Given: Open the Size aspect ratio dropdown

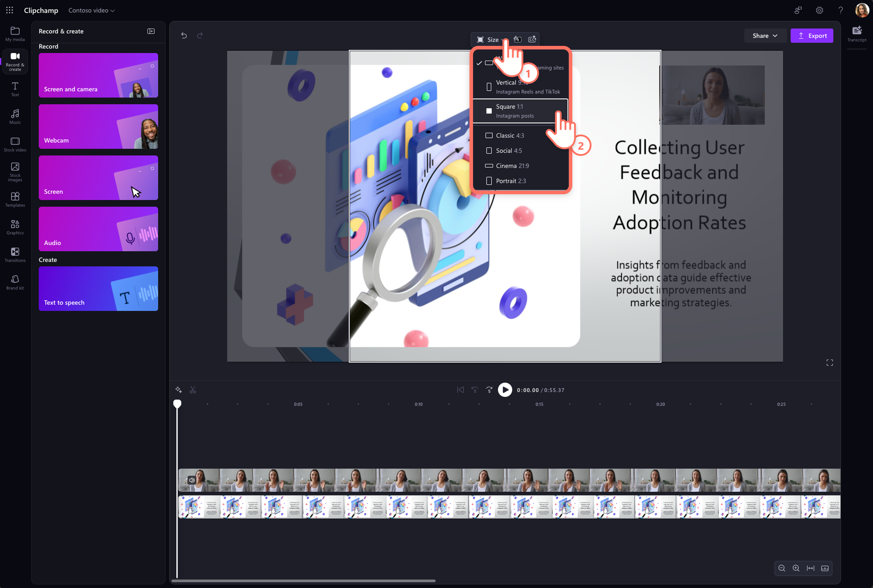Looking at the screenshot, I should [x=491, y=40].
